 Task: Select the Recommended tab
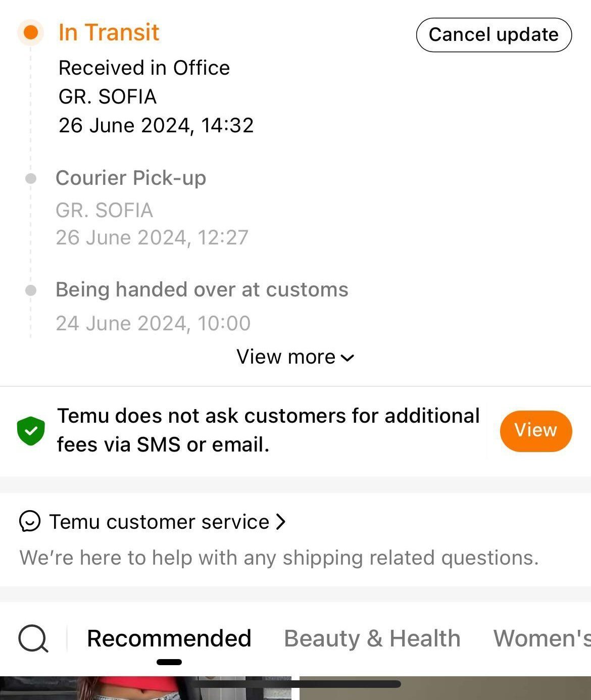tap(169, 638)
